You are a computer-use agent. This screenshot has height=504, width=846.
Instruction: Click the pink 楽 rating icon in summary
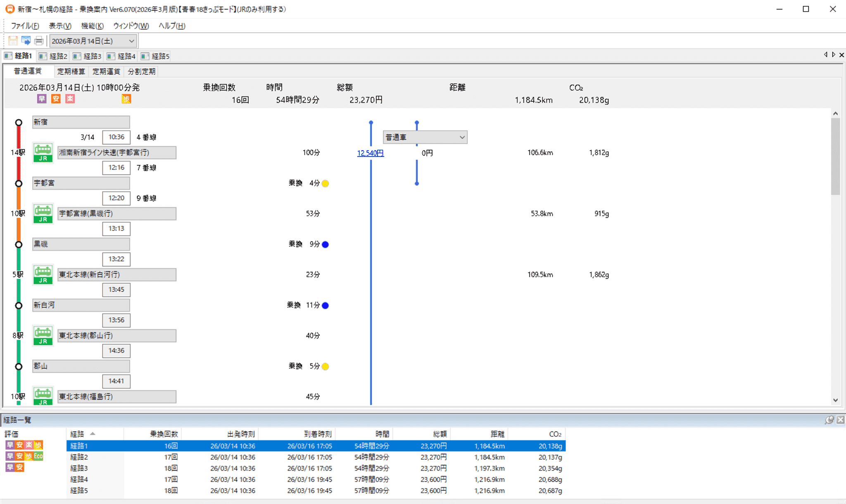tap(70, 99)
